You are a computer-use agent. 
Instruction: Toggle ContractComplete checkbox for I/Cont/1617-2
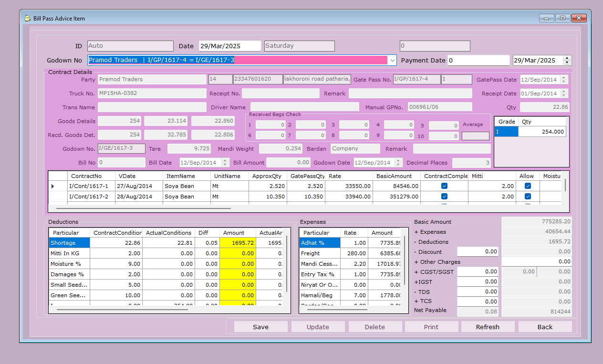point(444,197)
